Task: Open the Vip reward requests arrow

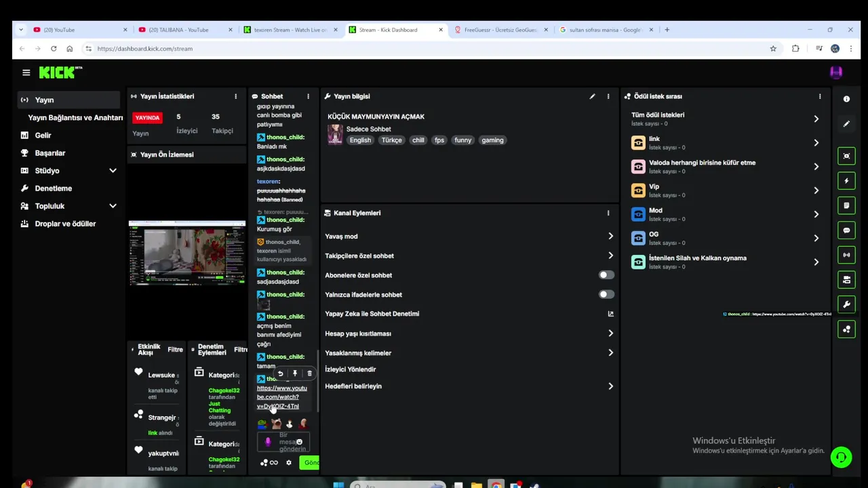Action: click(x=816, y=190)
